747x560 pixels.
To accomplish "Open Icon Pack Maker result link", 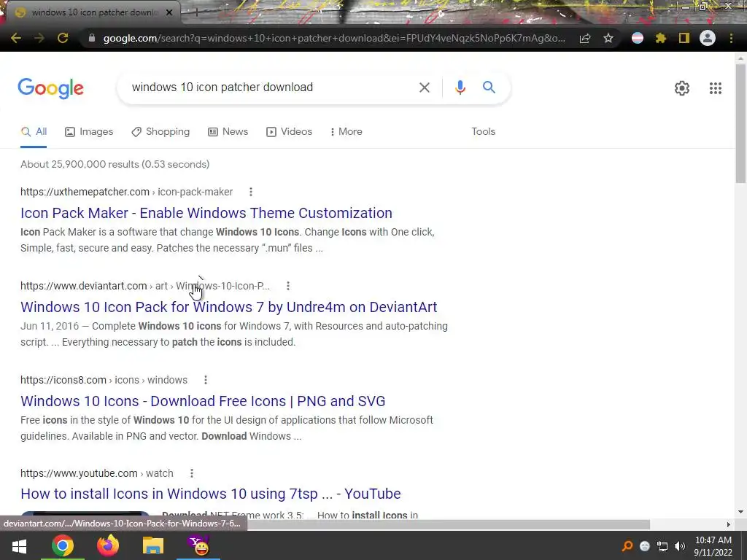I will coord(206,213).
